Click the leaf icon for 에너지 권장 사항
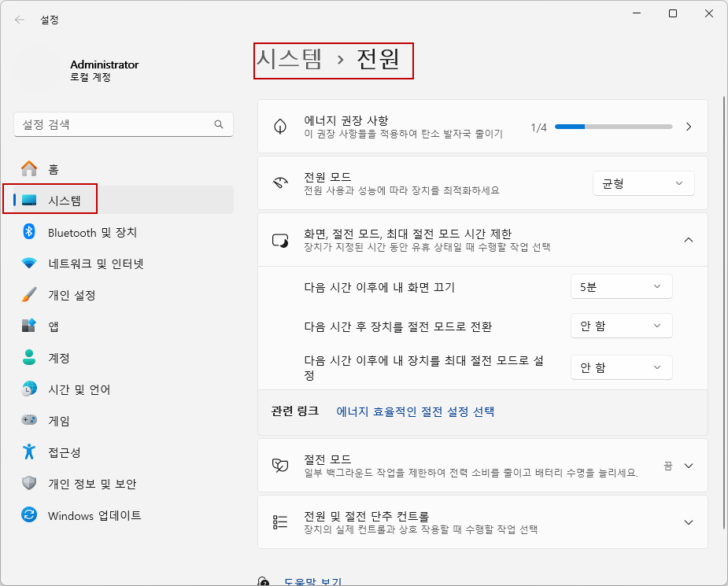 point(280,126)
